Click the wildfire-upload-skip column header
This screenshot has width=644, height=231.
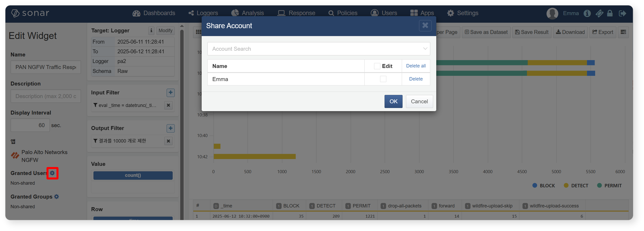click(x=490, y=206)
